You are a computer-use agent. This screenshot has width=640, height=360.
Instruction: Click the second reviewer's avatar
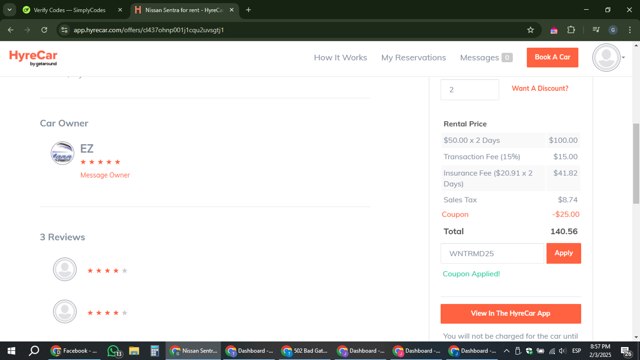(64, 311)
